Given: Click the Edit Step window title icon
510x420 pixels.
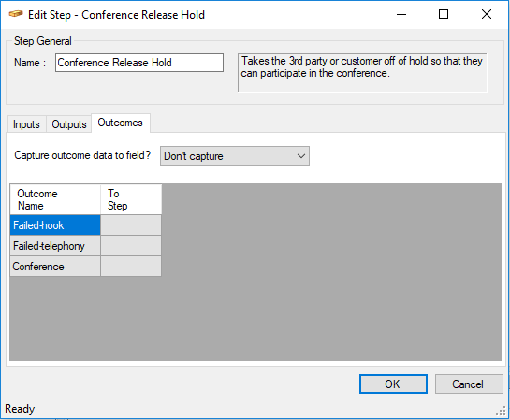Looking at the screenshot, I should [x=16, y=14].
